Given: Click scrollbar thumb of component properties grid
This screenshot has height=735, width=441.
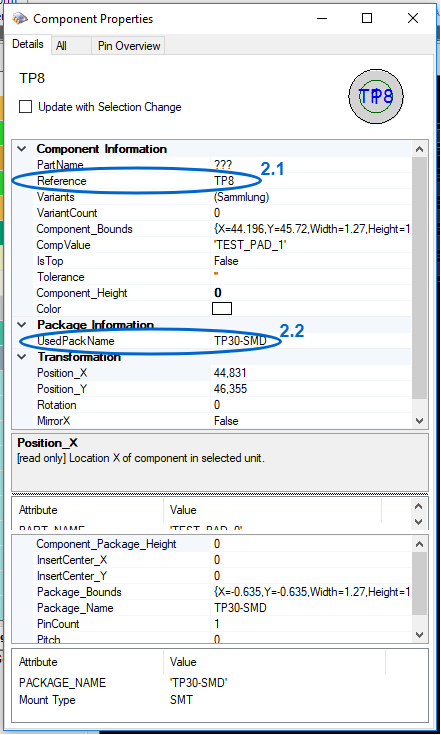Looking at the screenshot, I should 419,278.
